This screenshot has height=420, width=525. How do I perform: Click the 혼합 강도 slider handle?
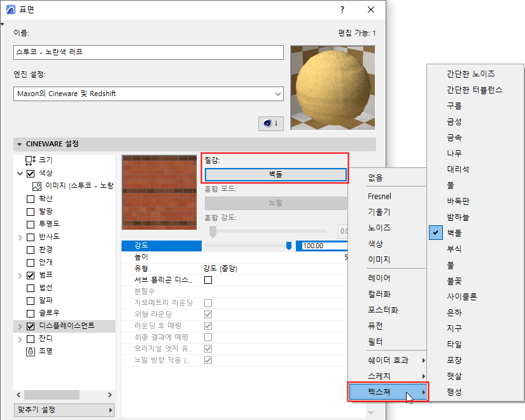pos(213,231)
